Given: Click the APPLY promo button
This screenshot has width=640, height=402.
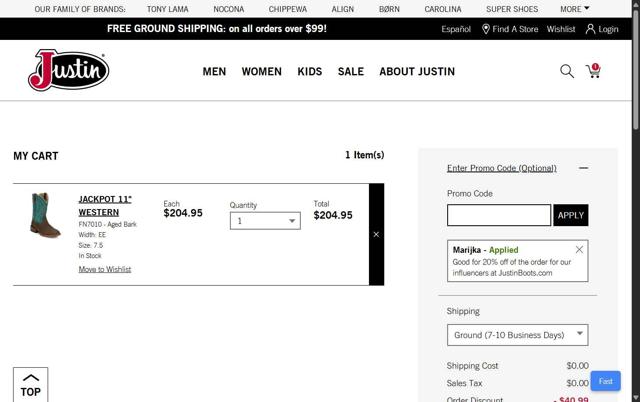Looking at the screenshot, I should pos(571,215).
